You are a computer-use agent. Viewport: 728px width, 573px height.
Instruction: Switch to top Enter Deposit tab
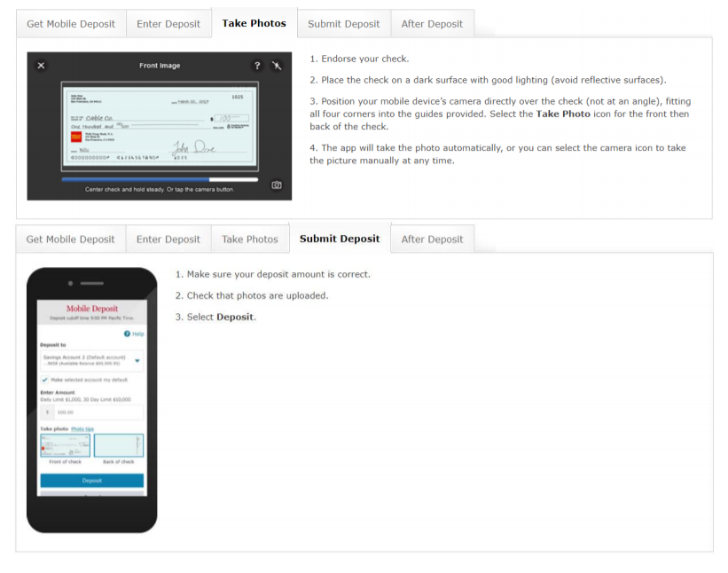pyautogui.click(x=168, y=24)
